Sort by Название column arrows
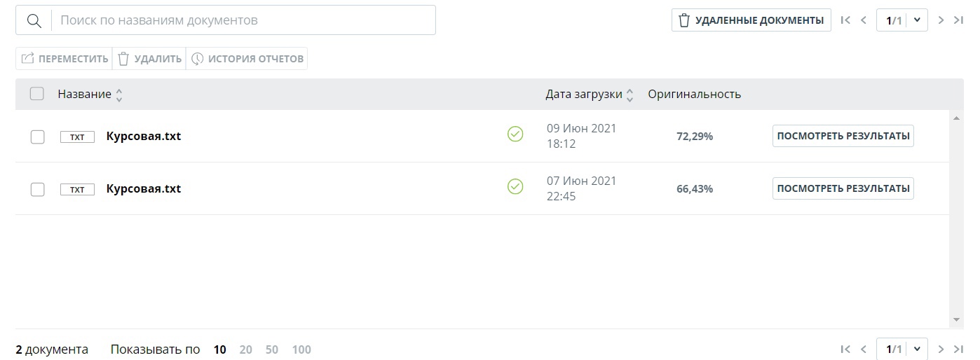Viewport: 980px width, 360px height. (x=119, y=95)
